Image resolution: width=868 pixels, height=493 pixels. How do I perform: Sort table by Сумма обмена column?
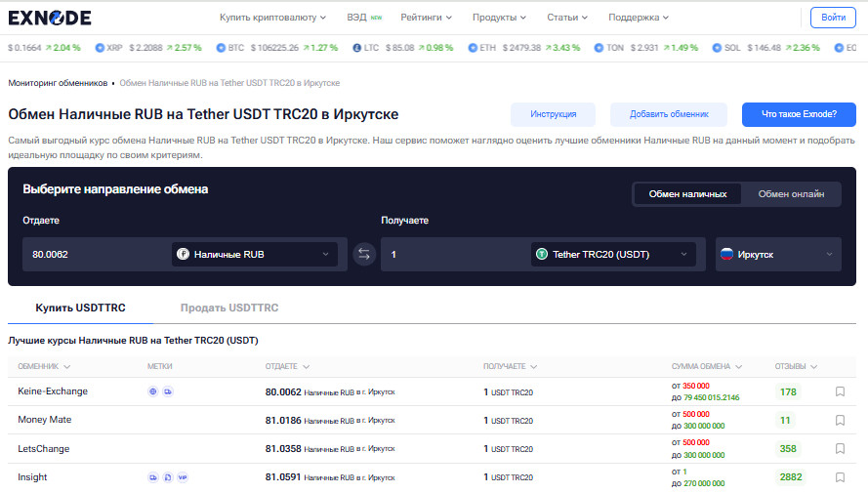pyautogui.click(x=706, y=366)
